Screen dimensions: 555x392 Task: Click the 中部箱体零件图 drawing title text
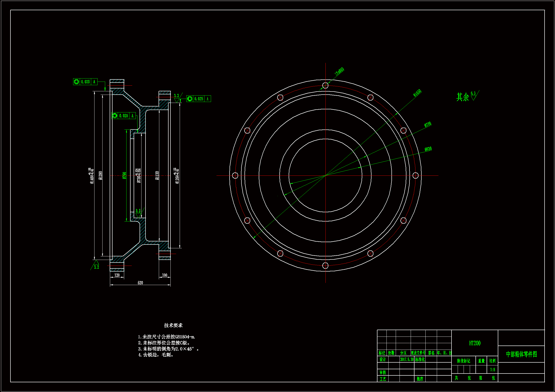(521, 354)
